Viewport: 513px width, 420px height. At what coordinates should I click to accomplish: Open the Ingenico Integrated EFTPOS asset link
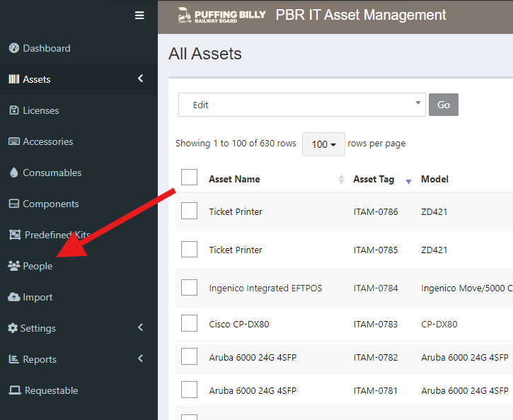point(265,288)
